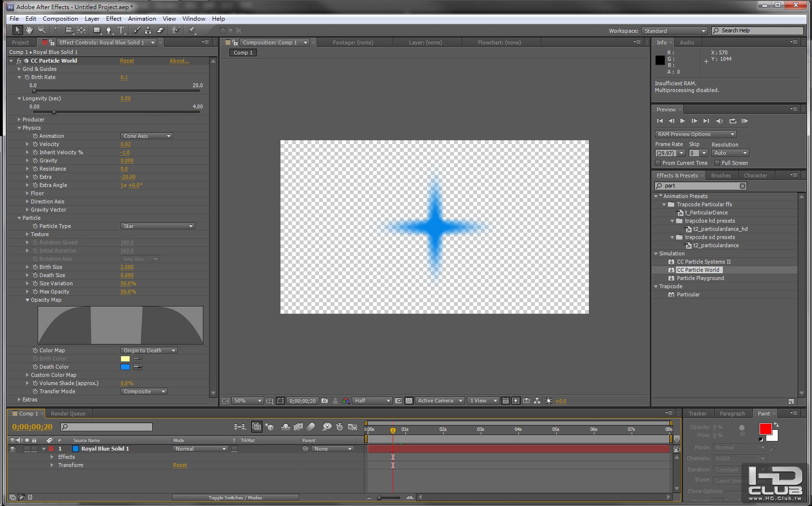Hide the Royal Blue Solid 1 layer

coord(13,449)
